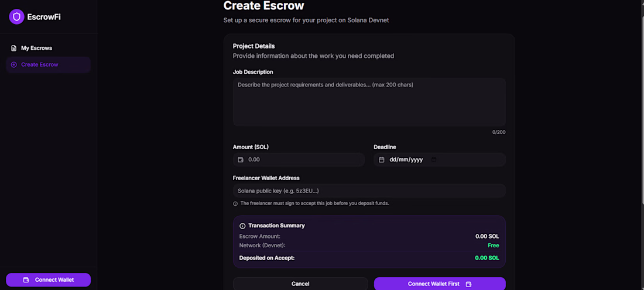The height and width of the screenshot is (290, 644).
Task: Click the sidebar Connect Wallet button
Action: coord(49,279)
